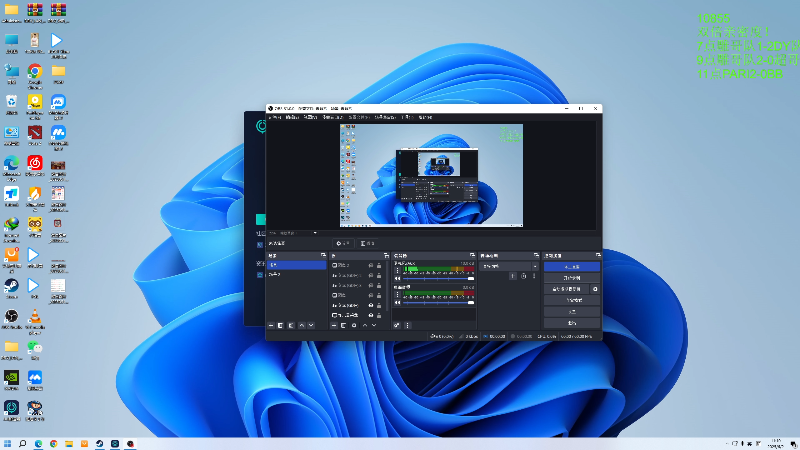Open the Google Chrome desktop shortcut
The image size is (800, 450).
pyautogui.click(x=35, y=74)
